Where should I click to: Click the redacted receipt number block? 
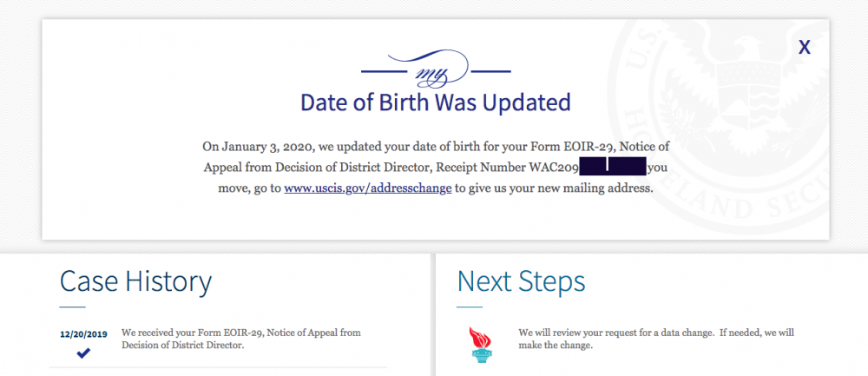click(x=613, y=166)
